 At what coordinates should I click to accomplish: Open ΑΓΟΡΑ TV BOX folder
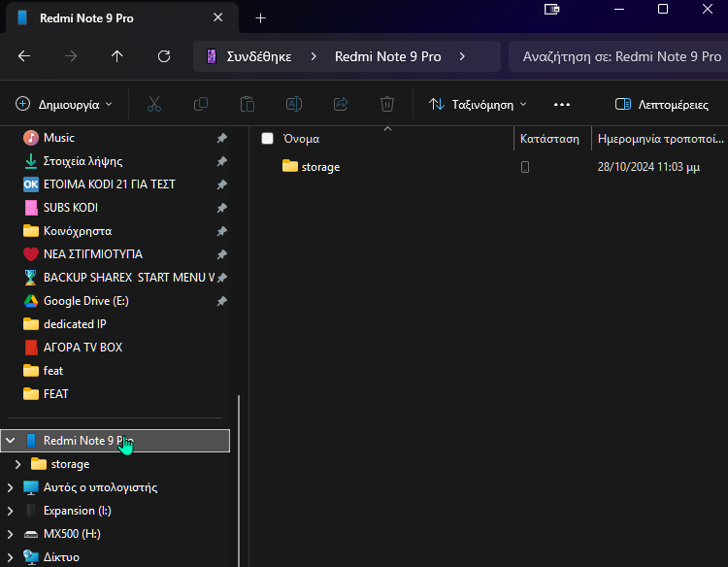point(83,348)
